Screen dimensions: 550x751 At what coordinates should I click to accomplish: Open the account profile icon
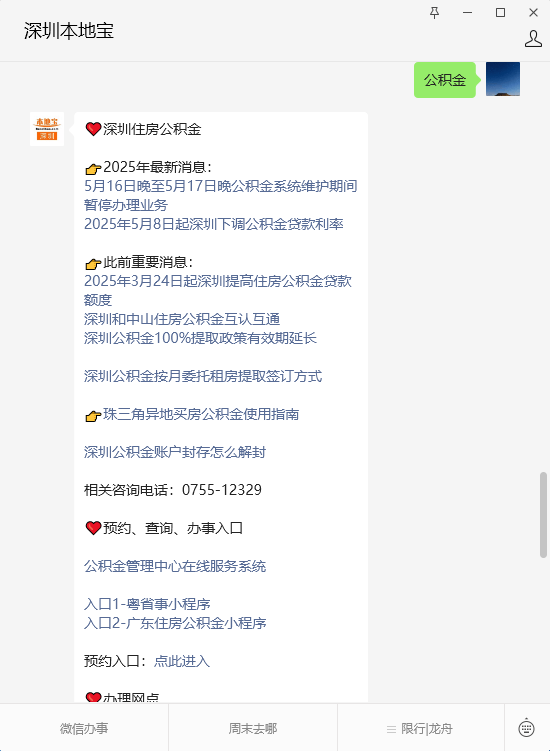pyautogui.click(x=533, y=39)
